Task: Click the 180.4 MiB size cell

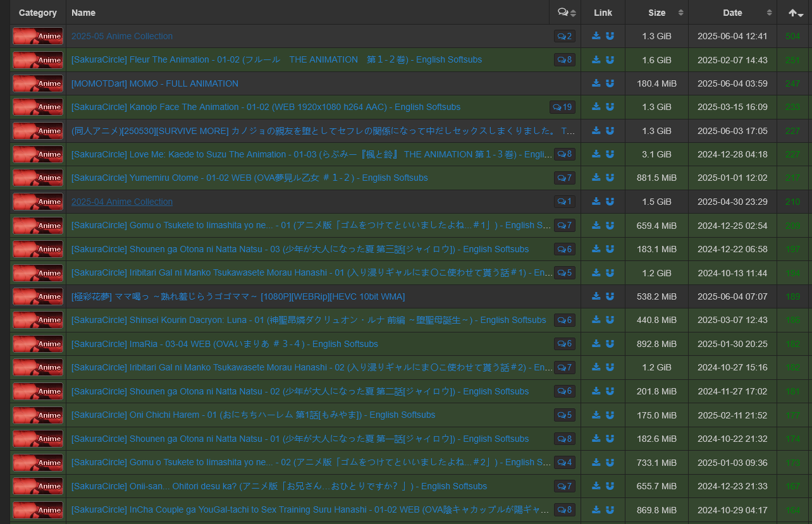Action: coord(657,83)
